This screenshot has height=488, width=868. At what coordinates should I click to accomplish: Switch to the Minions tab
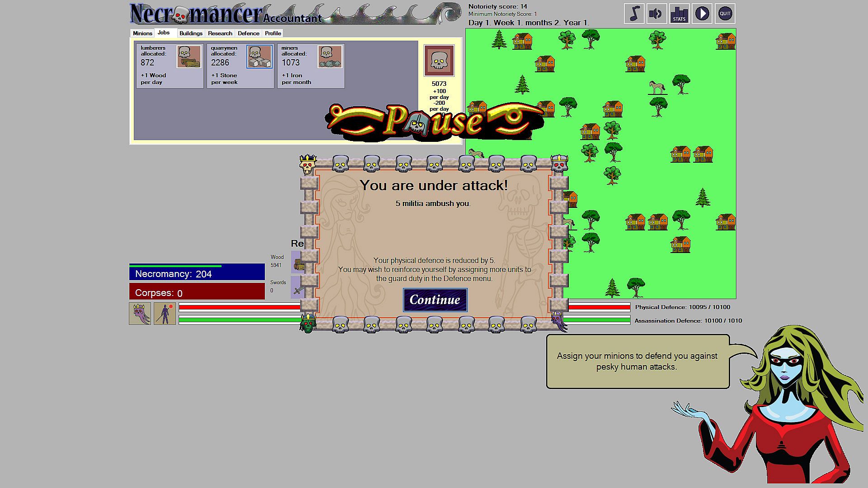pos(142,33)
